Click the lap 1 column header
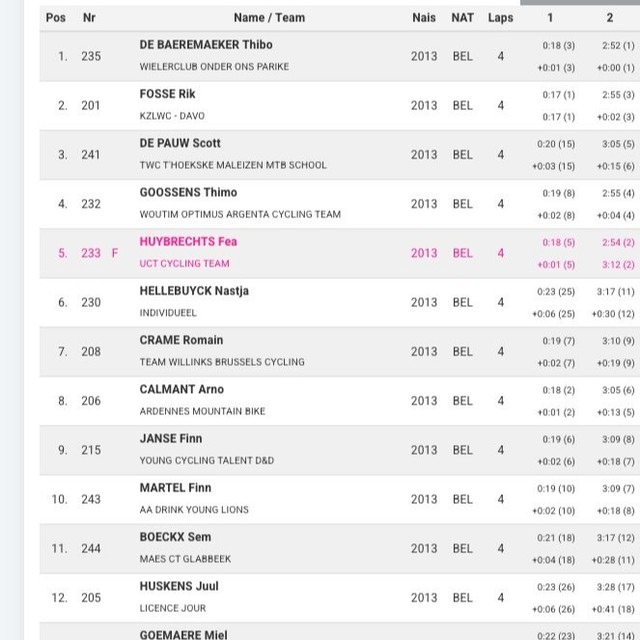 point(550,18)
